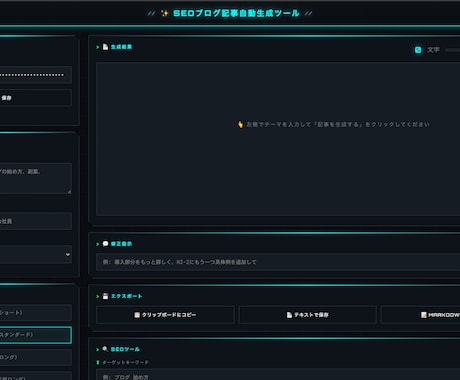Click the document icon beside 生成結果 heading
The image size is (460, 380).
(x=105, y=47)
